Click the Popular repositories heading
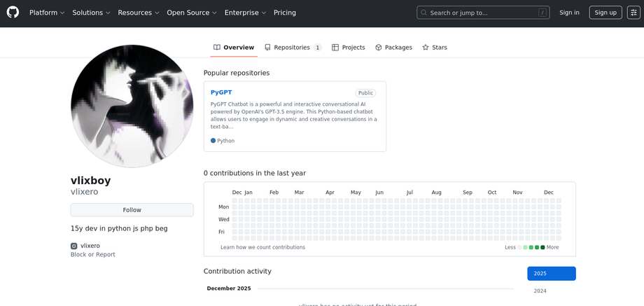 pos(237,73)
